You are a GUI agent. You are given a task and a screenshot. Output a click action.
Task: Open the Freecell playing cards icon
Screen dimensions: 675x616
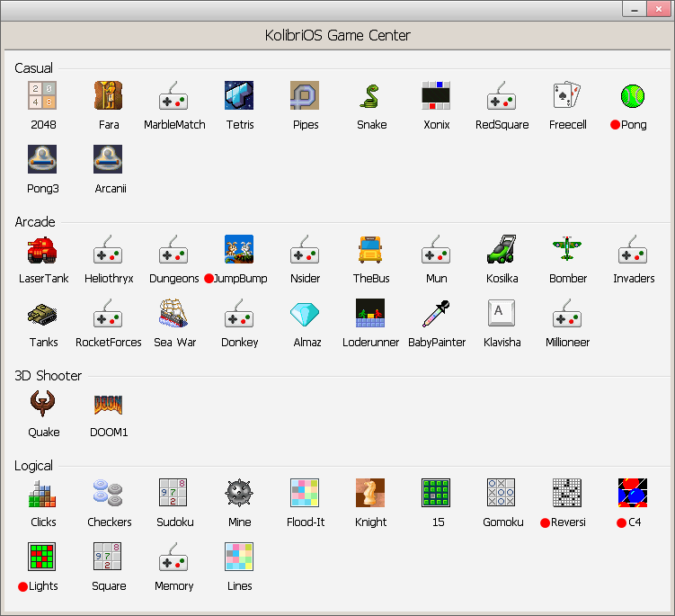(x=567, y=95)
